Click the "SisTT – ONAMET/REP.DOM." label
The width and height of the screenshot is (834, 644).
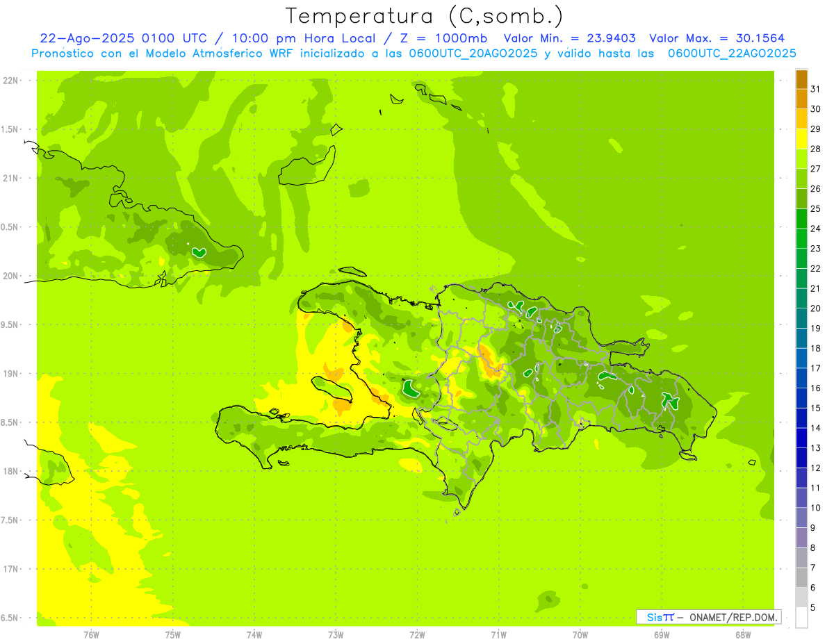(709, 617)
